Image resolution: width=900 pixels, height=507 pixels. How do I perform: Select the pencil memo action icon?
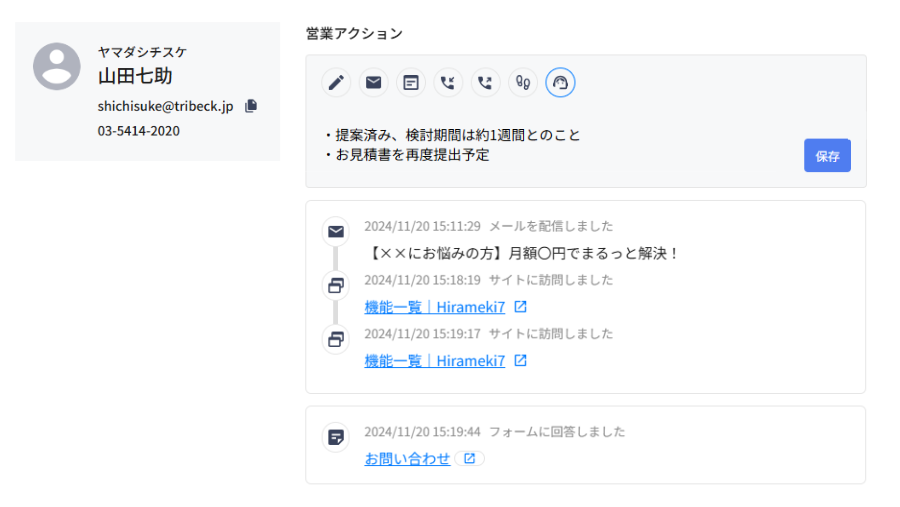pos(336,83)
